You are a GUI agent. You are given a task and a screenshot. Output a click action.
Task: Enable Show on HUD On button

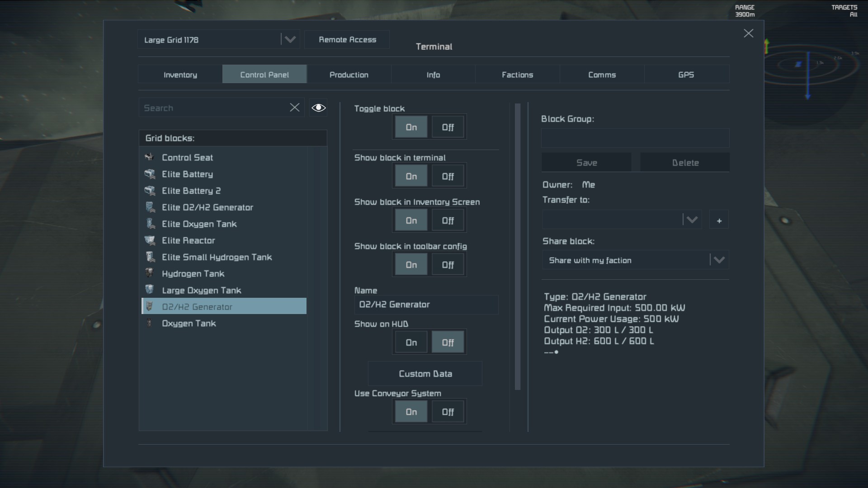point(411,343)
